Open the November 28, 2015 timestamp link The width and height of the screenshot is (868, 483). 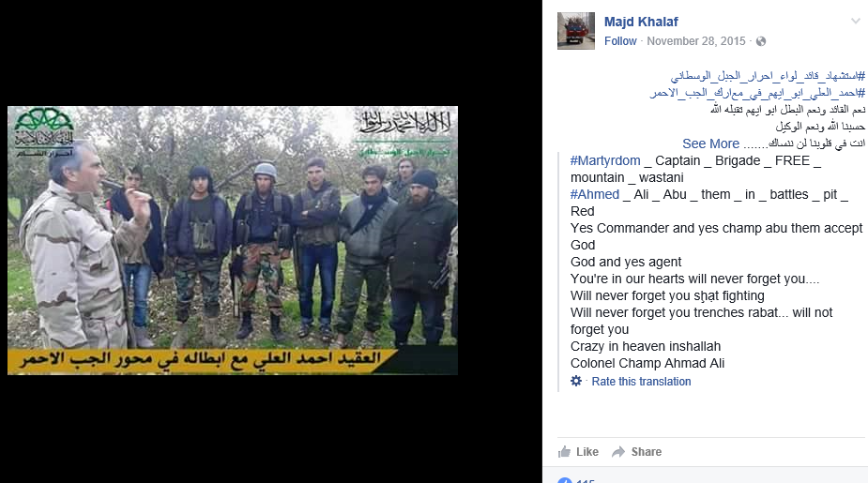[696, 41]
